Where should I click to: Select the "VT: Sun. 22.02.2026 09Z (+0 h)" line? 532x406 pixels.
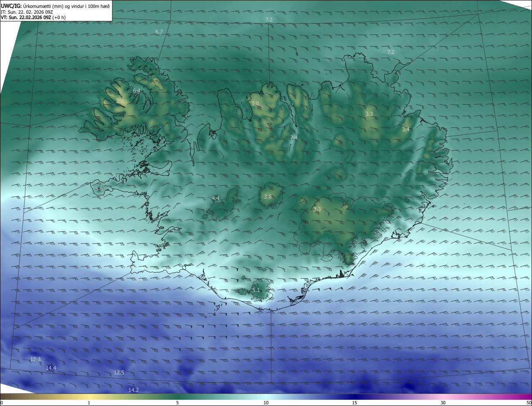tap(33, 17)
